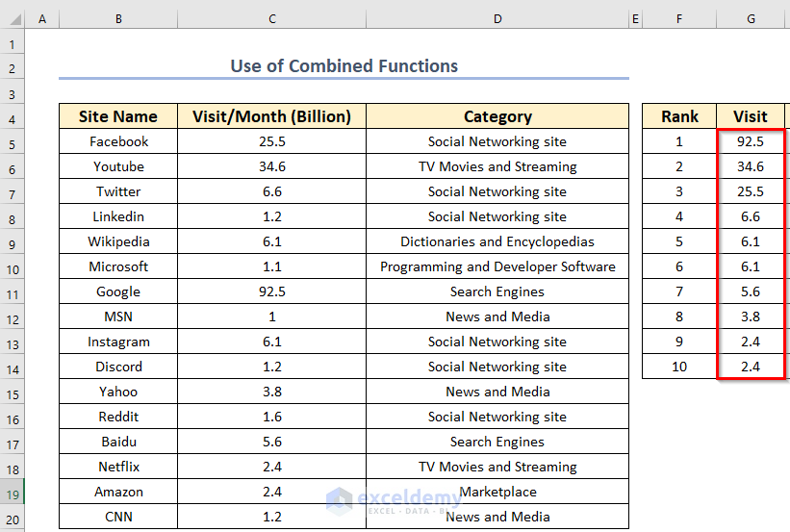Select the 'Twitter' cell

tap(118, 191)
